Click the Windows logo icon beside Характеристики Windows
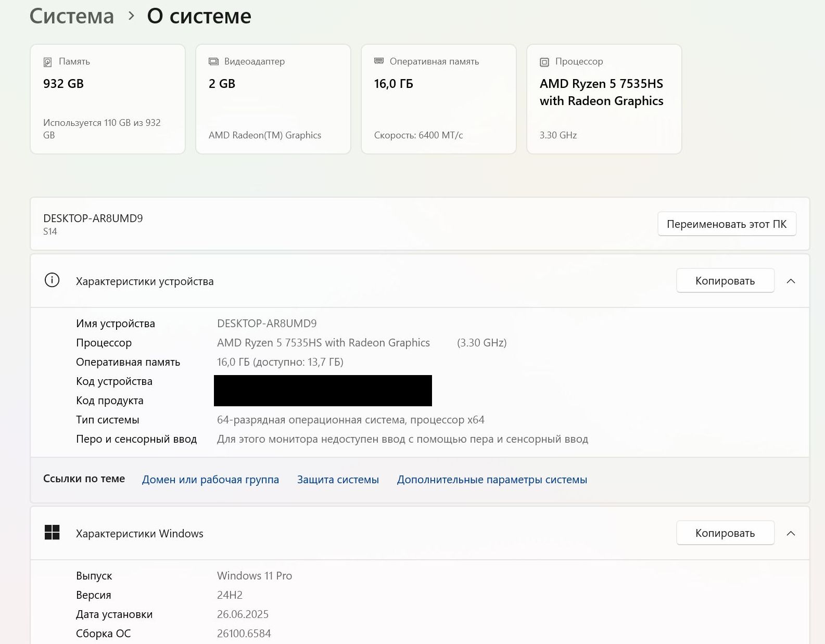 52,533
